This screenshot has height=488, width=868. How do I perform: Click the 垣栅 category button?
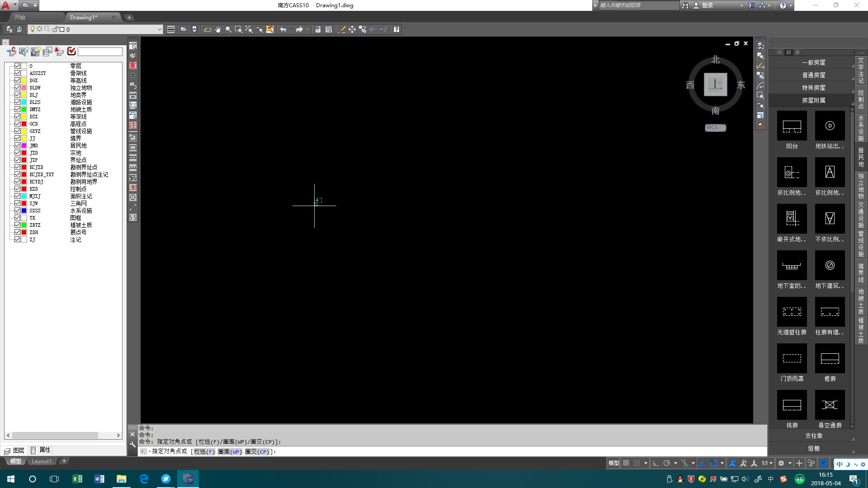[x=813, y=448]
